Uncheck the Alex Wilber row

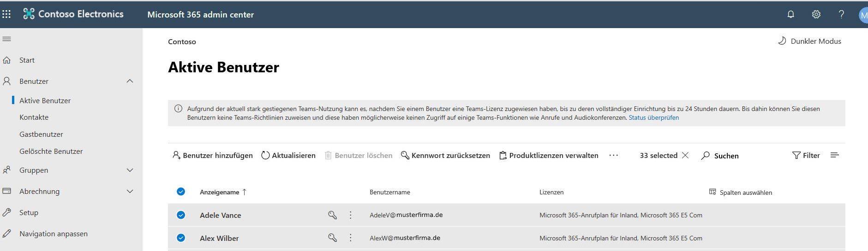click(181, 238)
